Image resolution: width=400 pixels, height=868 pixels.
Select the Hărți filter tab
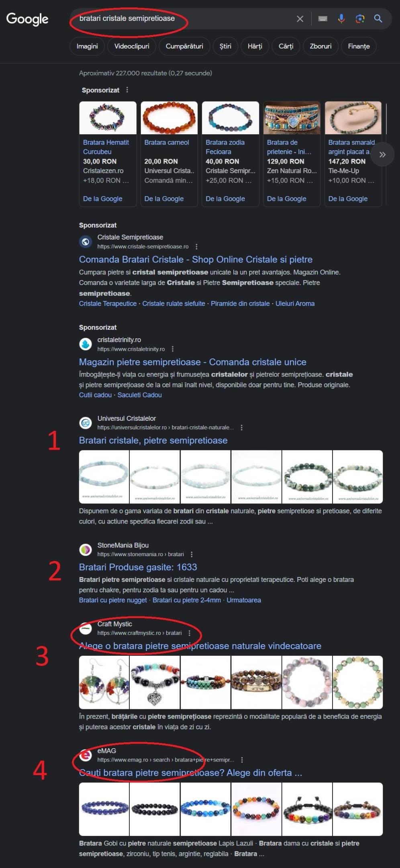[x=255, y=46]
